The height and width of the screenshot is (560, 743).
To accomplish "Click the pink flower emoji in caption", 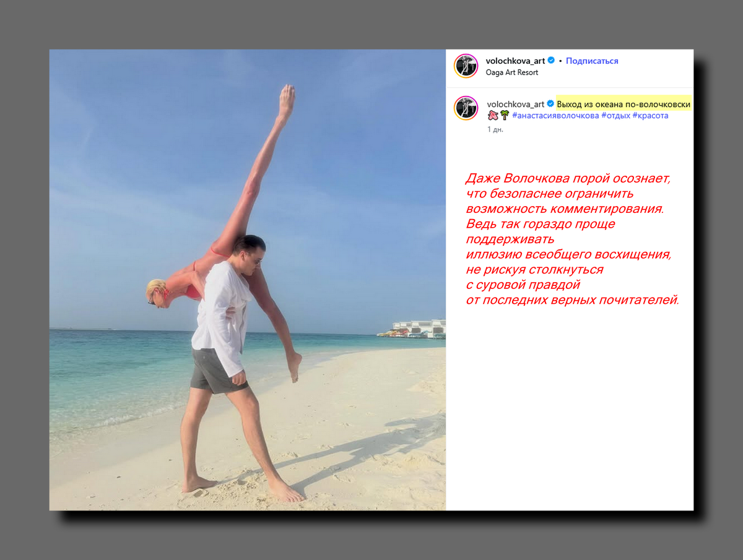I will 493,115.
